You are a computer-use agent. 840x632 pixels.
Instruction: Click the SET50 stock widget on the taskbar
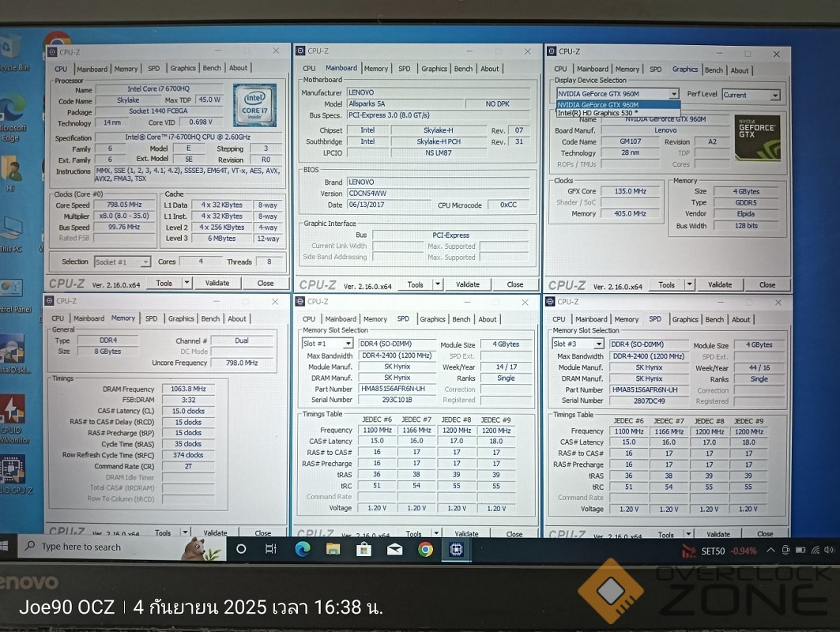pos(719,551)
